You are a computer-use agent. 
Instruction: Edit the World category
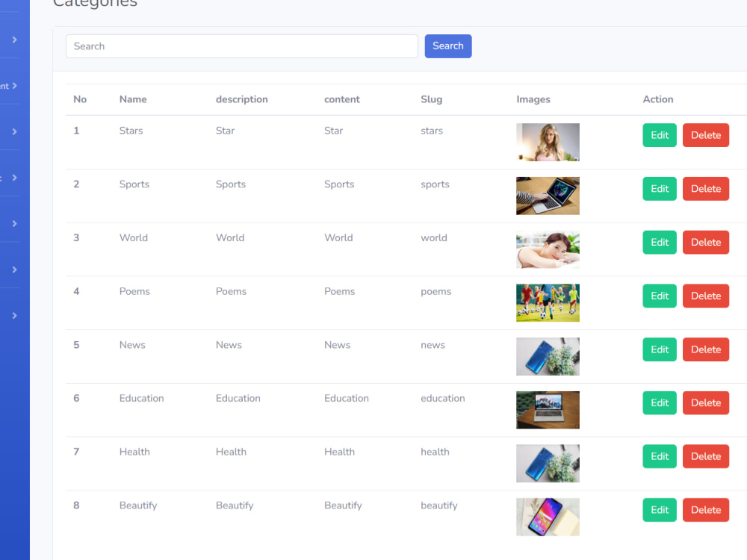(660, 243)
